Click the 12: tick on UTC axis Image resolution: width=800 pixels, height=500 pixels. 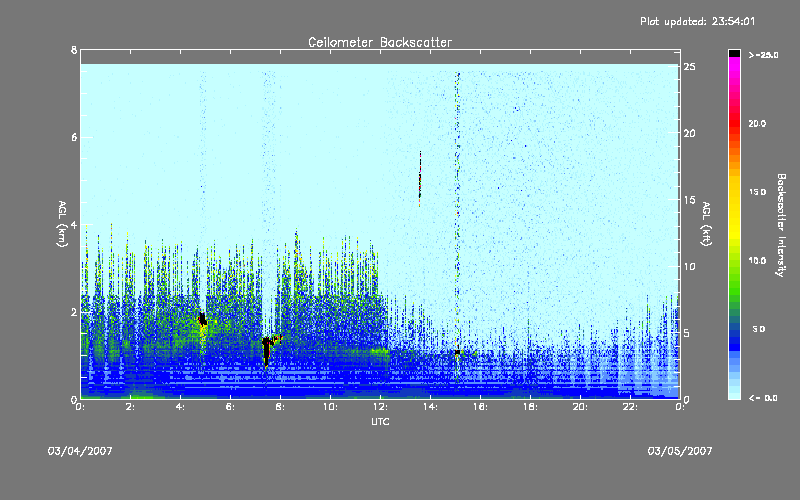pos(380,407)
